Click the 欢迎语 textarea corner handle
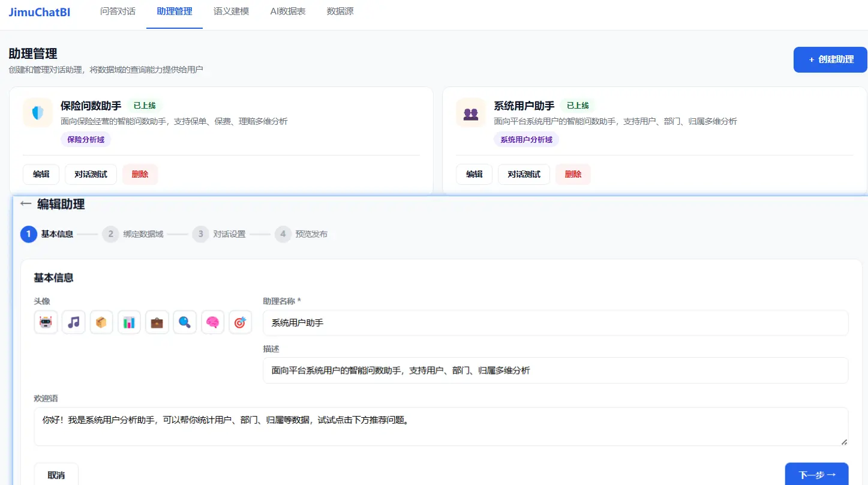Screen dimensions: 868x485 [844, 442]
